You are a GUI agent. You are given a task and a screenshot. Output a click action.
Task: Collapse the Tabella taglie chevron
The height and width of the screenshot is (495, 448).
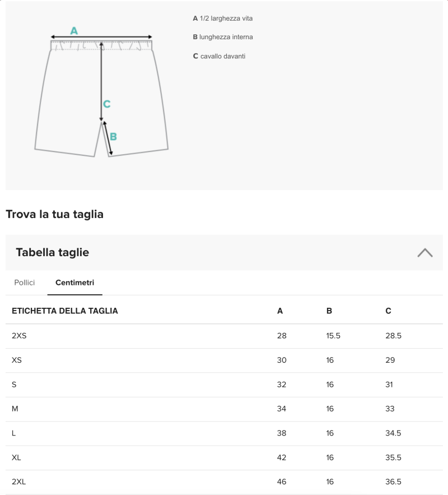tap(424, 252)
